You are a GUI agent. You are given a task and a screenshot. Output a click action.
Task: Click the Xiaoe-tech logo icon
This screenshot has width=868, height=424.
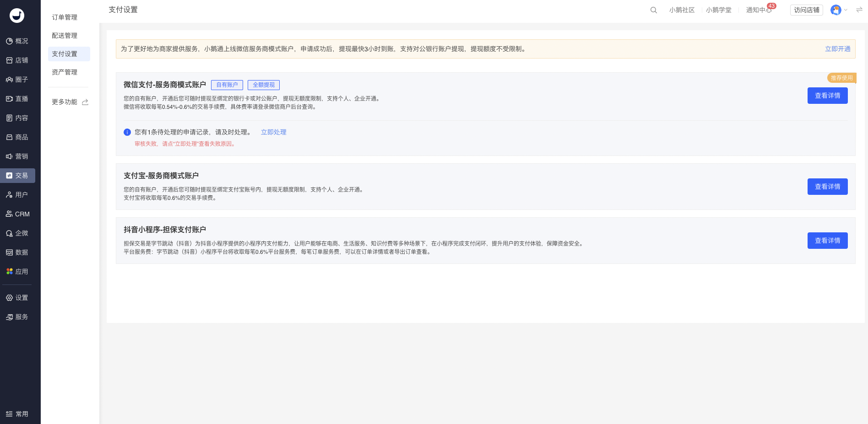[17, 16]
